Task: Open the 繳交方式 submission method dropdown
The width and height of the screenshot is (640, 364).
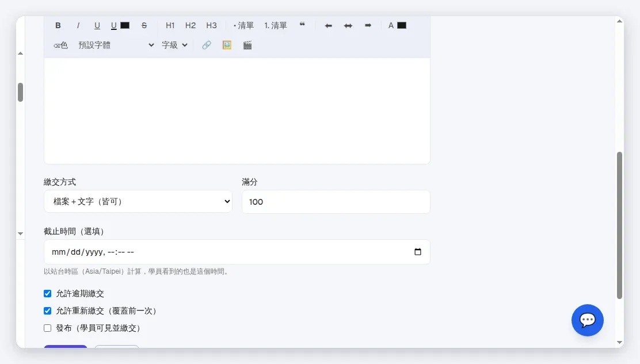Action: 138,201
